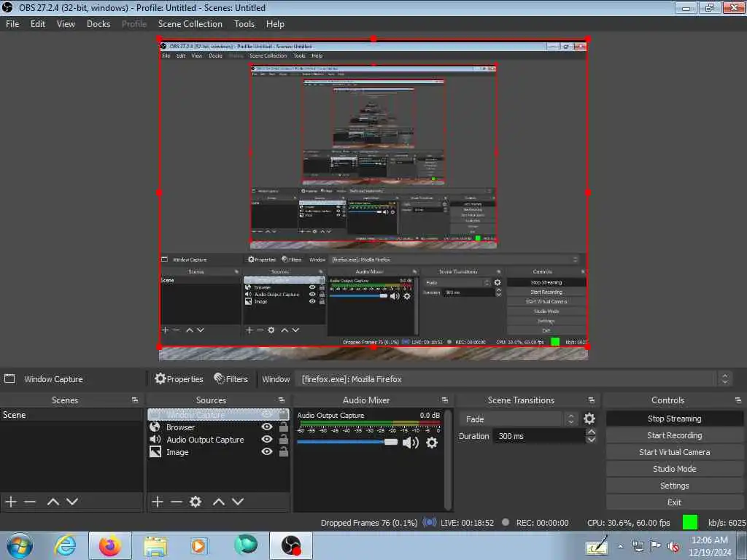Mute Audio Output Capture via speaker icon

point(410,443)
